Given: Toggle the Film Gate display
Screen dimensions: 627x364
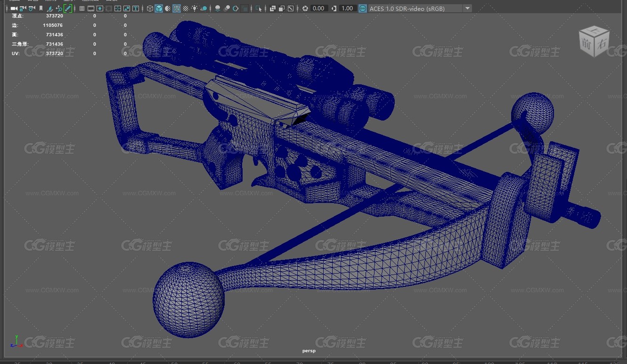Looking at the screenshot, I should pyautogui.click(x=91, y=8).
